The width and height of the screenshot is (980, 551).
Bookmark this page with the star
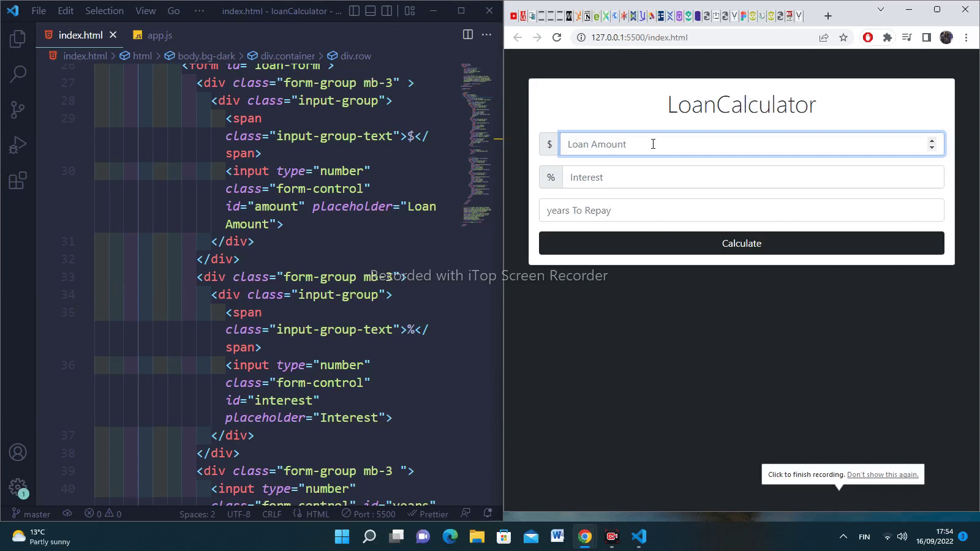click(x=843, y=37)
